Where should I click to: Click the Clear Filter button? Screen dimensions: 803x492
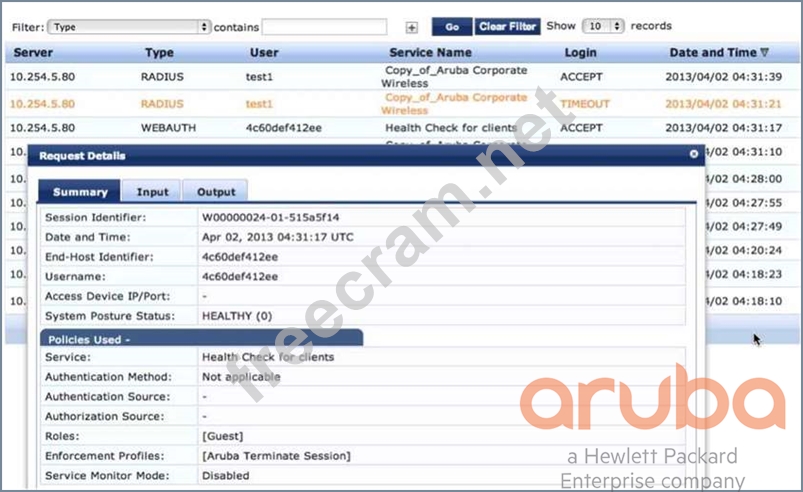click(x=508, y=27)
